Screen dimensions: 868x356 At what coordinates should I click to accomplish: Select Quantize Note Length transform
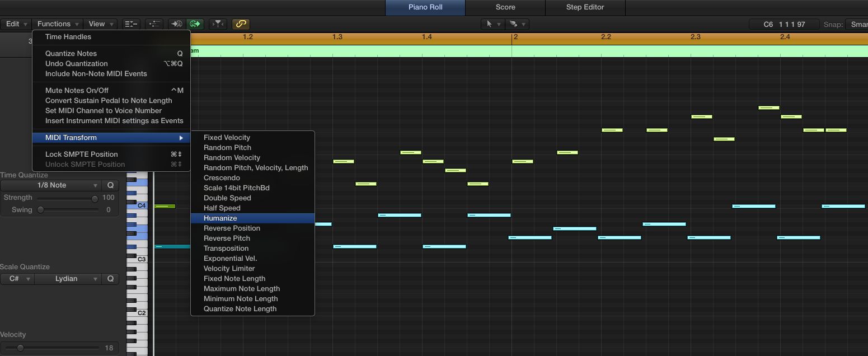pyautogui.click(x=252, y=309)
